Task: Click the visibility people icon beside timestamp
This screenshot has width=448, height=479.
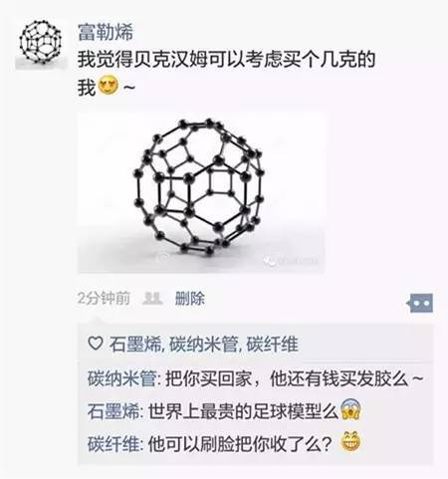Action: click(x=152, y=299)
